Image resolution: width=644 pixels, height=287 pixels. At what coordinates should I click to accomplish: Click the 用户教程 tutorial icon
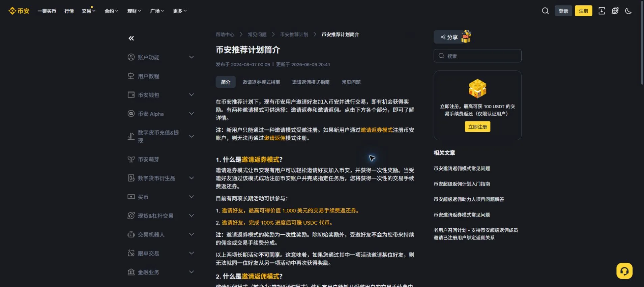tap(131, 76)
